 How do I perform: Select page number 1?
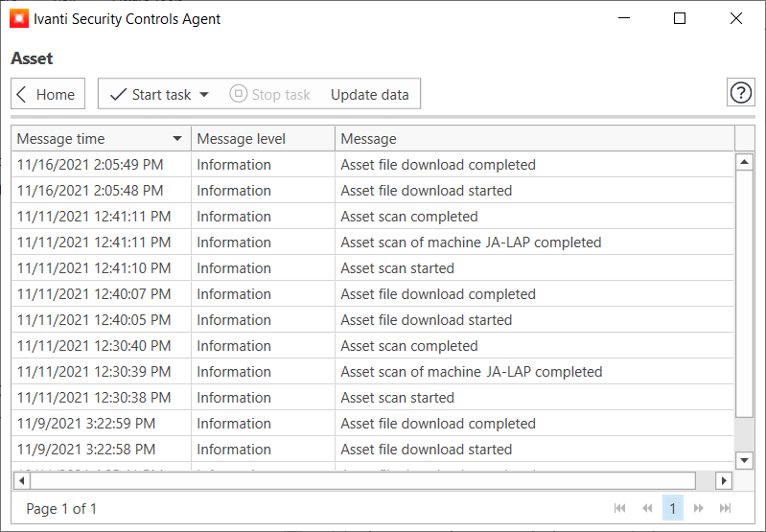[673, 509]
